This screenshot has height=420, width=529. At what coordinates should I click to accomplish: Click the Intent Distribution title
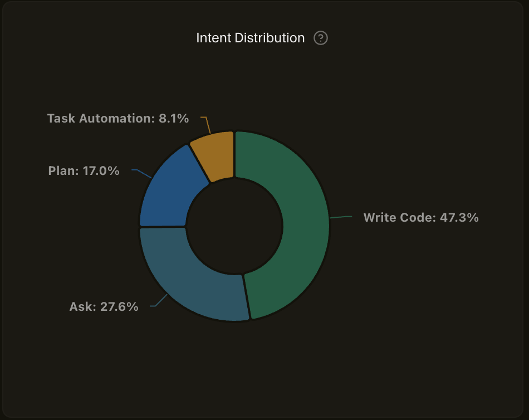[250, 38]
